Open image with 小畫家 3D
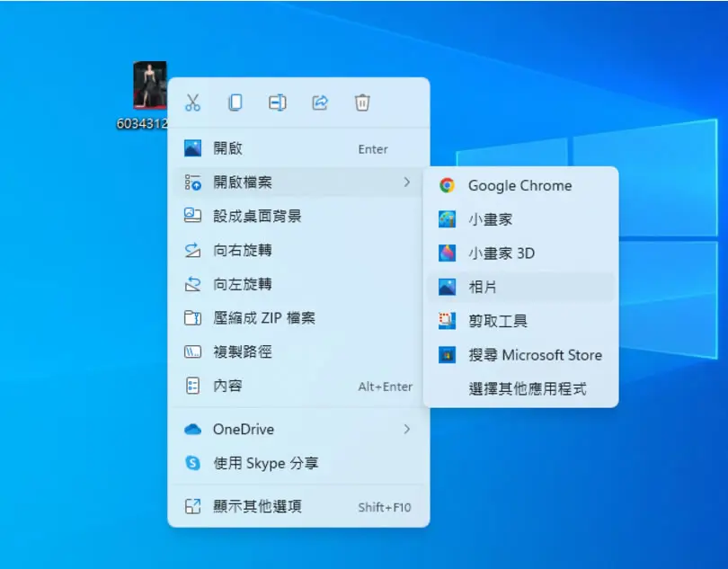 (x=521, y=253)
